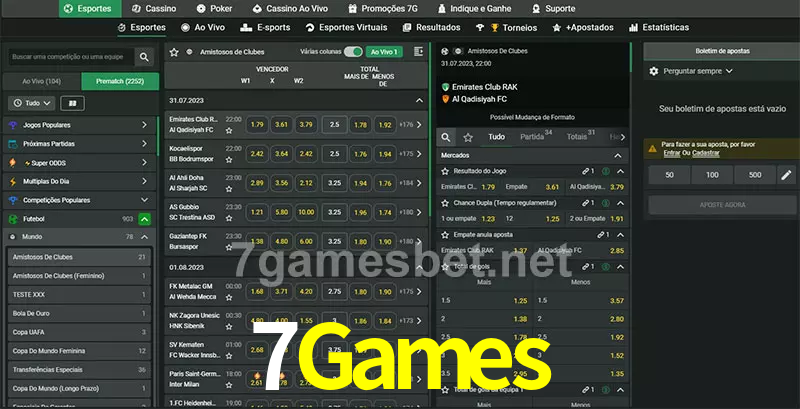Favorite the Resultado do Jogo market star
This screenshot has height=409, width=800.
445,172
